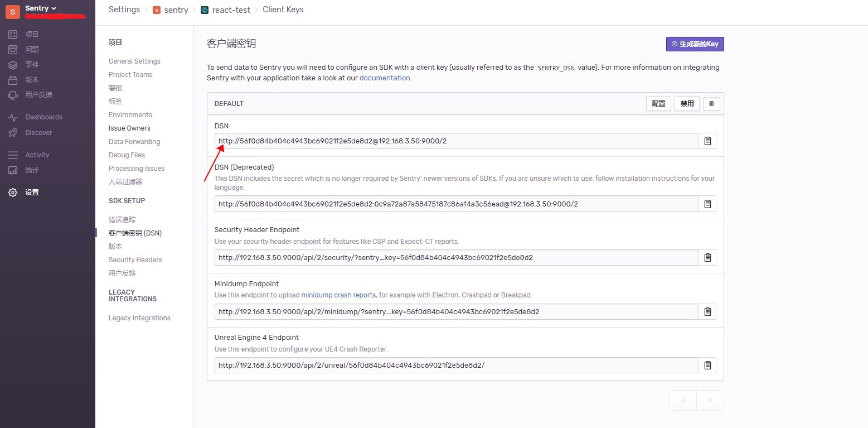Click the 配置 button
This screenshot has width=868, height=428.
tap(658, 104)
